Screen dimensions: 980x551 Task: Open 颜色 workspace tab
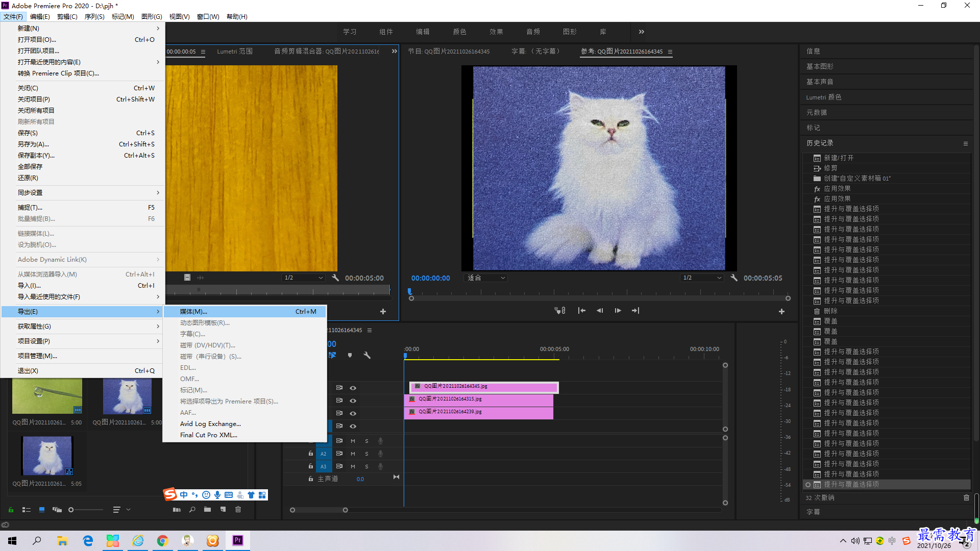click(459, 32)
